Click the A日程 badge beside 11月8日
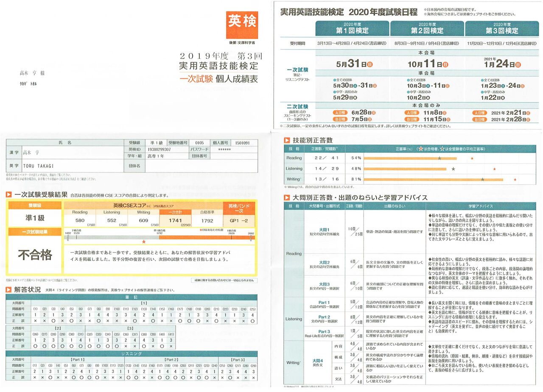Screen dimensions: 543x392 411,113
